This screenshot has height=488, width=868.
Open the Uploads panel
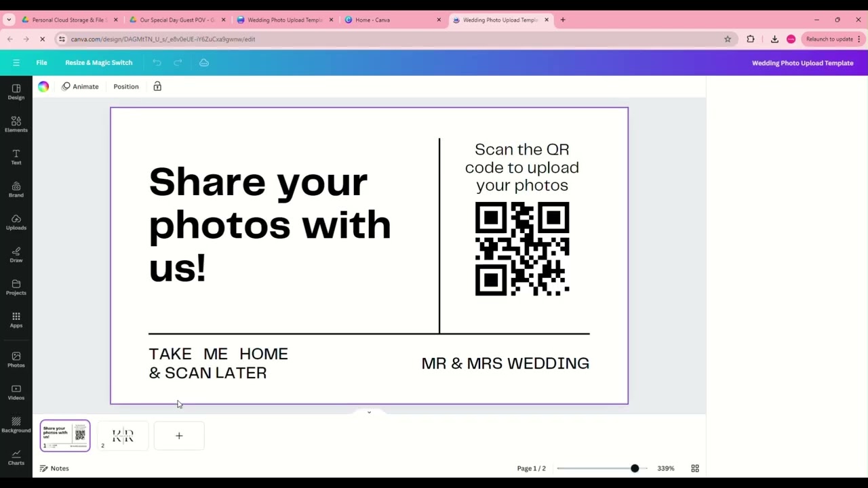(16, 222)
